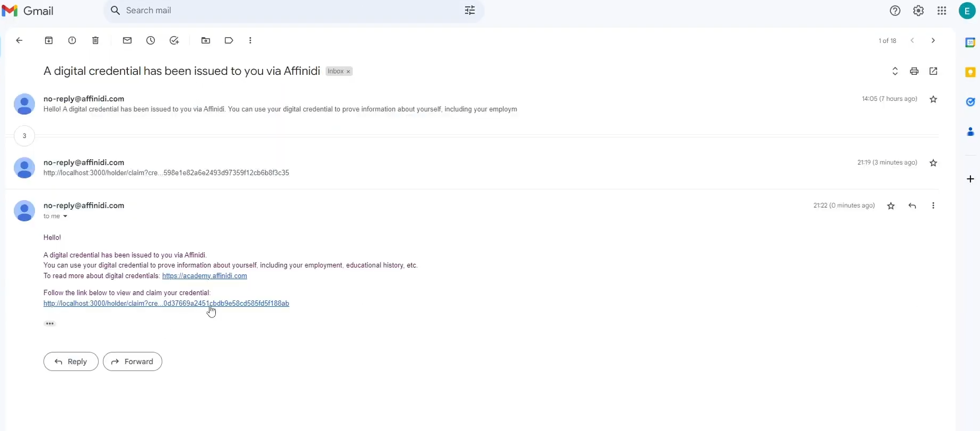Image resolution: width=980 pixels, height=431 pixels.
Task: Snooze this email conversation
Action: (x=151, y=40)
